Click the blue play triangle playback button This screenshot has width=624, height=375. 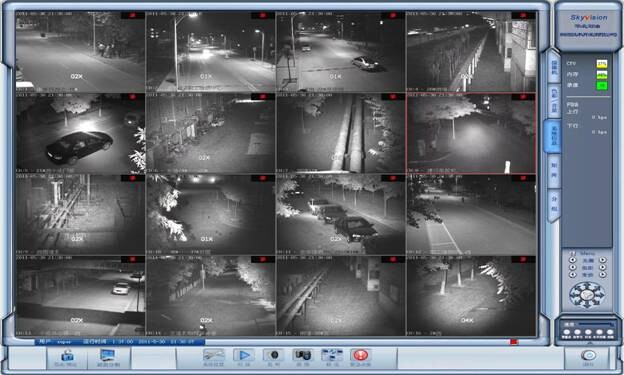coord(244,355)
